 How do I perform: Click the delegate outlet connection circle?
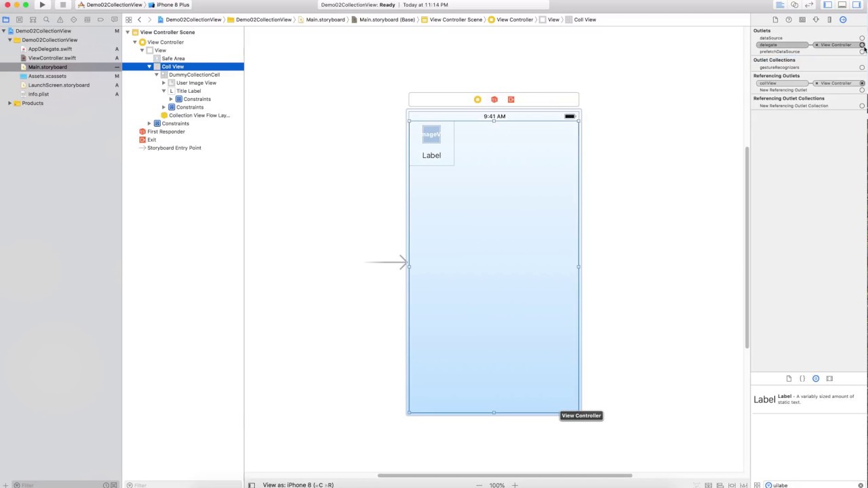(862, 45)
